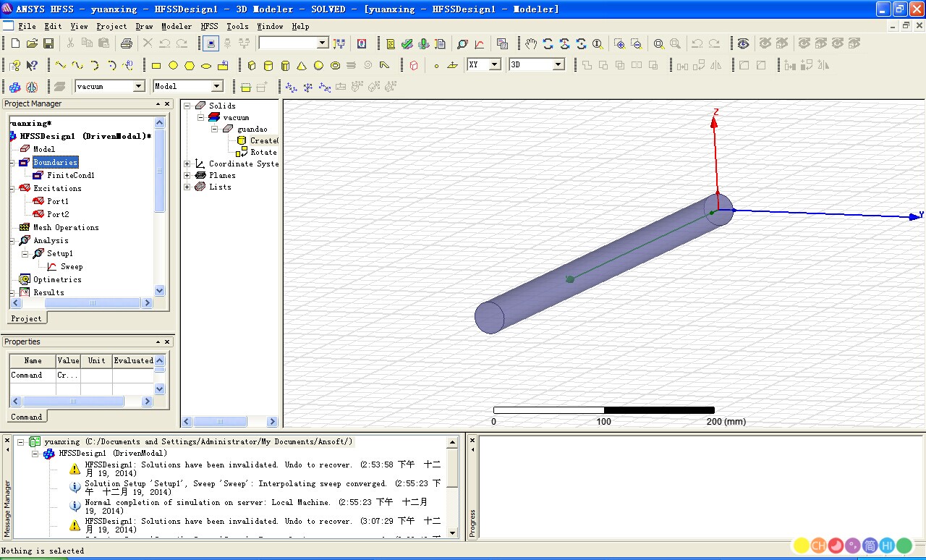This screenshot has height=560, width=926.
Task: Collapse the guandao tree node
Action: [215, 129]
